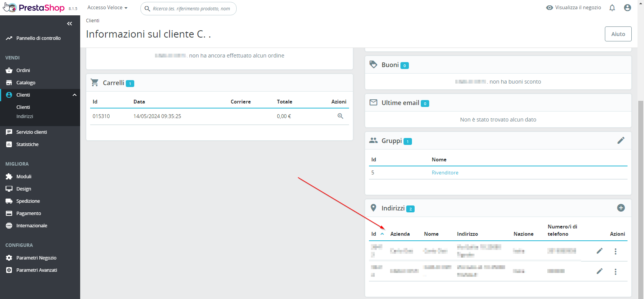The image size is (644, 299).
Task: Sort addresses by Id column arrow
Action: (x=382, y=234)
